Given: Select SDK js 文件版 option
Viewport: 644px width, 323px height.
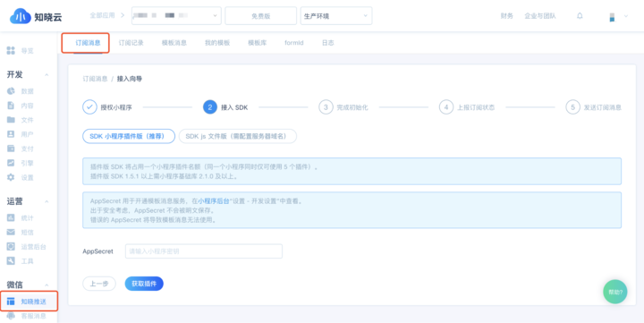Looking at the screenshot, I should tap(237, 136).
